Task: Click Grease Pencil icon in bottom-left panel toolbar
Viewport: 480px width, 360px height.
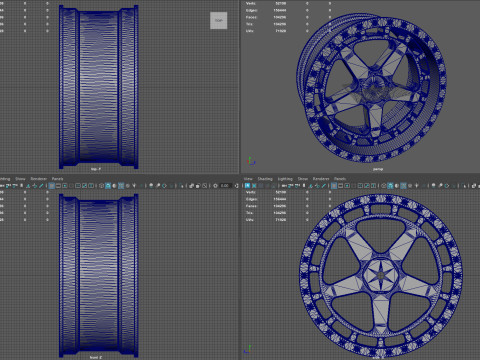Action: 41,186
